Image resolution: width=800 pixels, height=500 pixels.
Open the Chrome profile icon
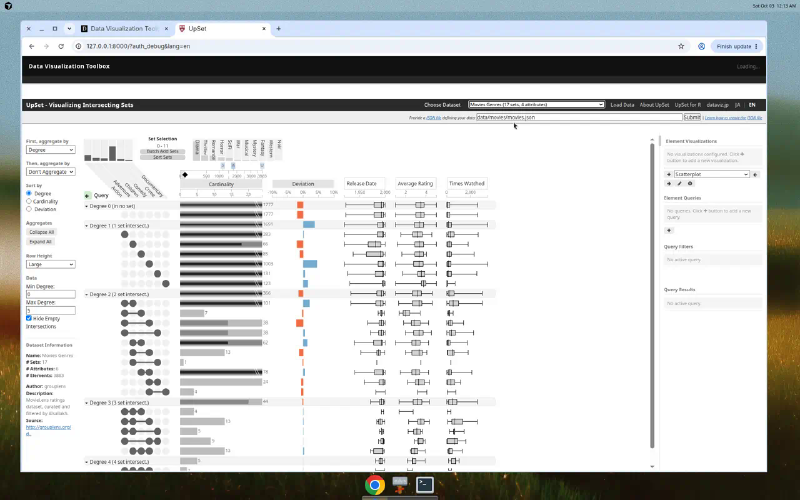point(702,46)
